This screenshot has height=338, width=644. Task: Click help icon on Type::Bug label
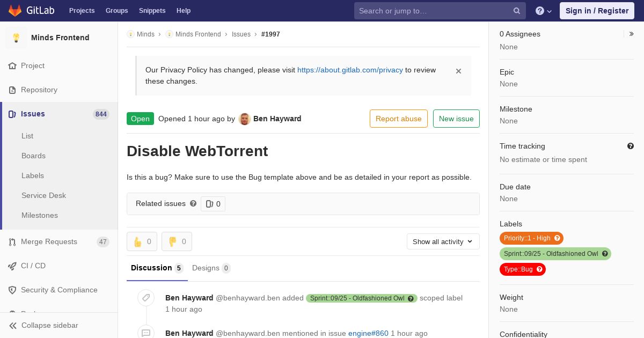coord(539,269)
